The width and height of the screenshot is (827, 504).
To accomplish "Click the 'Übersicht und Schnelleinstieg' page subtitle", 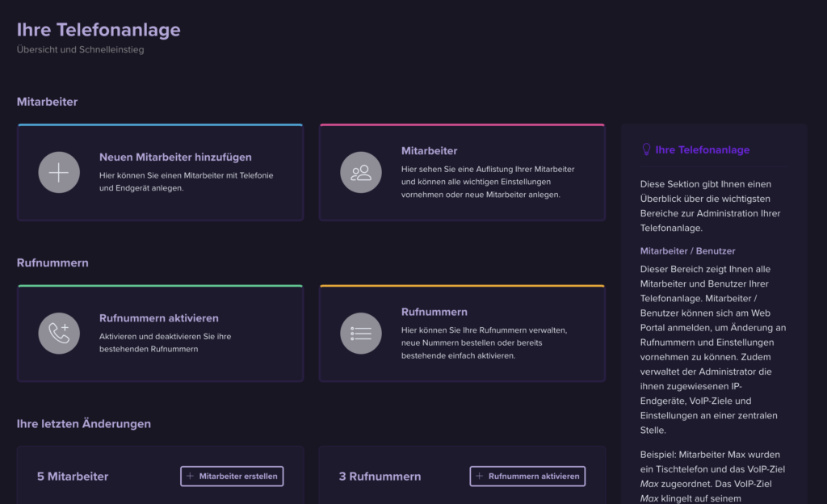I will click(x=80, y=50).
